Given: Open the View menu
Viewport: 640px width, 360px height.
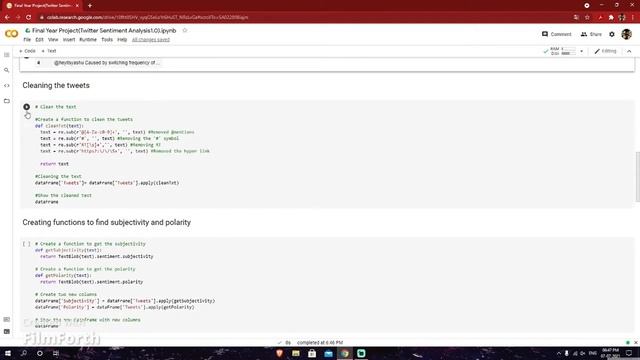Looking at the screenshot, I should pyautogui.click(x=53, y=40).
